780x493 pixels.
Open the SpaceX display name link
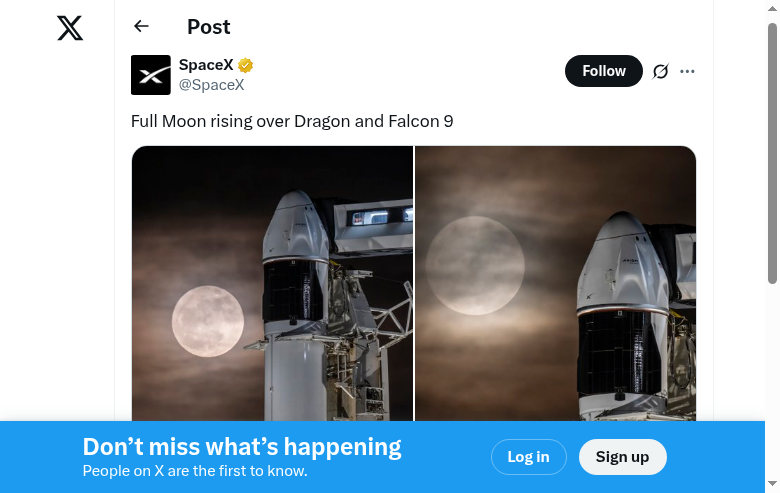click(206, 65)
